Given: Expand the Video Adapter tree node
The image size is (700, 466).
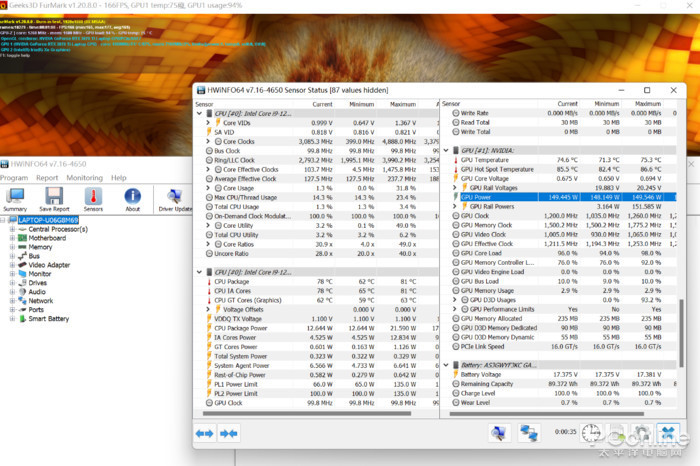Looking at the screenshot, I should point(12,265).
